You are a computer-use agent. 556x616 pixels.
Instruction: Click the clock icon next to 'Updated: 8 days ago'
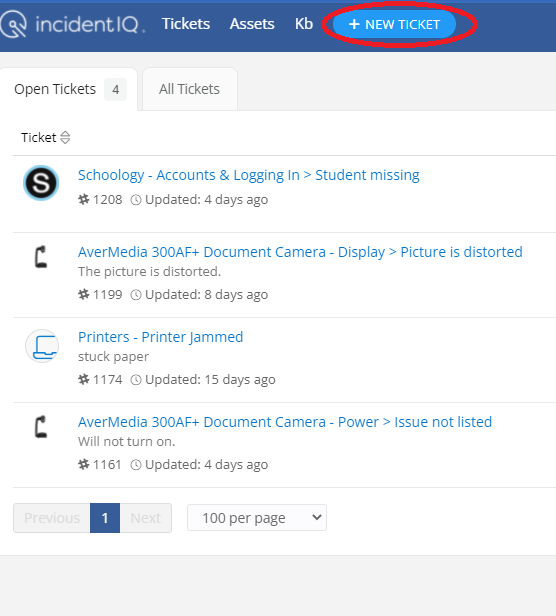point(136,295)
